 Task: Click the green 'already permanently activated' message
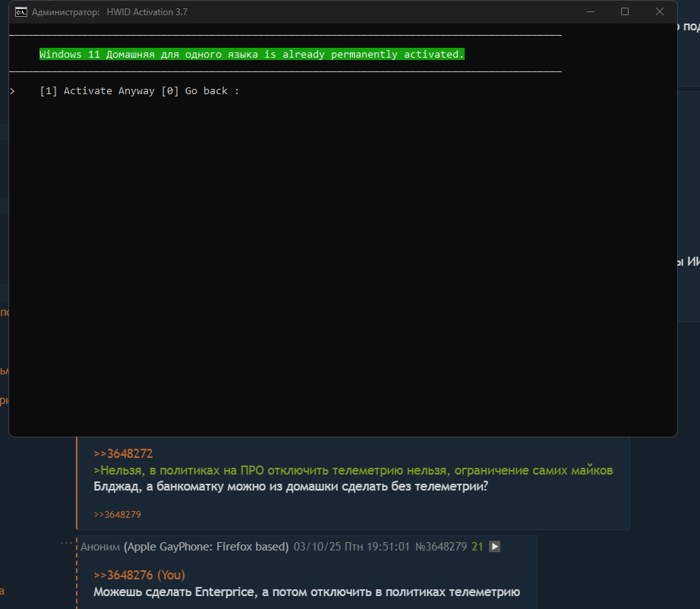tap(252, 55)
